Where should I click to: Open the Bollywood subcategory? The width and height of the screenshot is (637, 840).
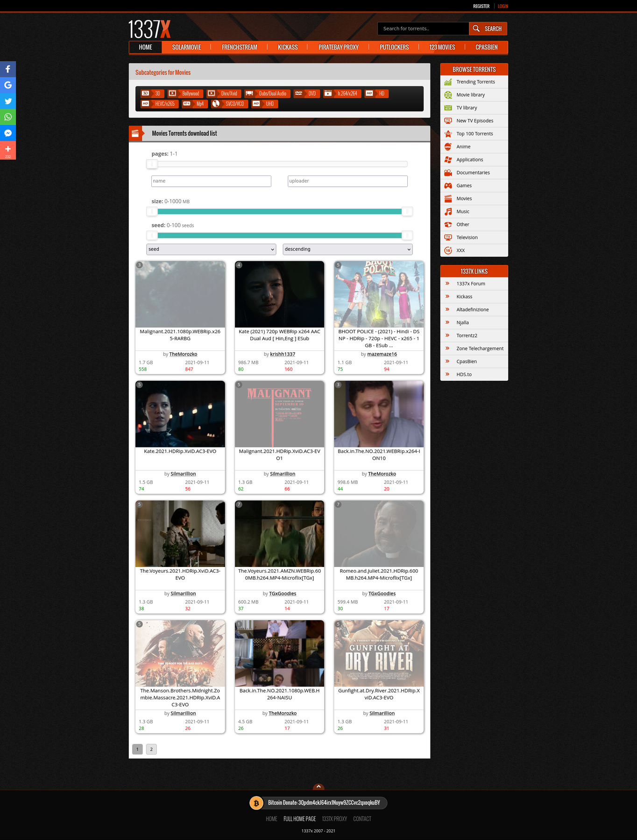click(x=185, y=93)
